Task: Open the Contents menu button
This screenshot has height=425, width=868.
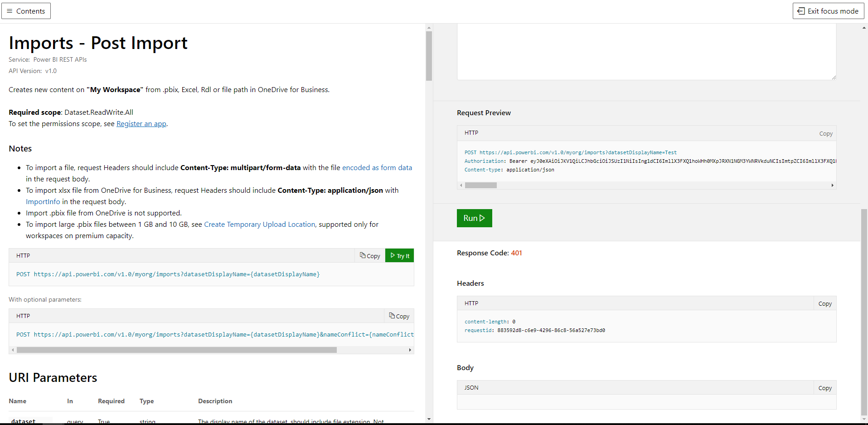Action: (x=26, y=11)
